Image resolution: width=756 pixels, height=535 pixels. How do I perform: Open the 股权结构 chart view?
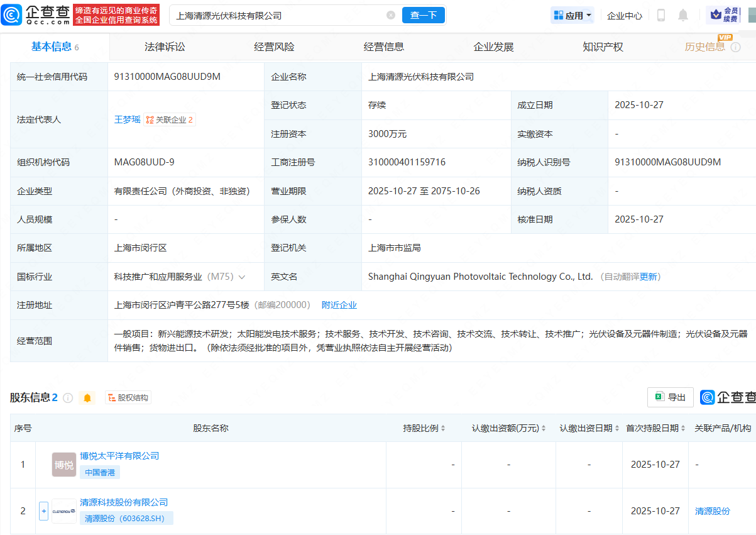tap(128, 397)
